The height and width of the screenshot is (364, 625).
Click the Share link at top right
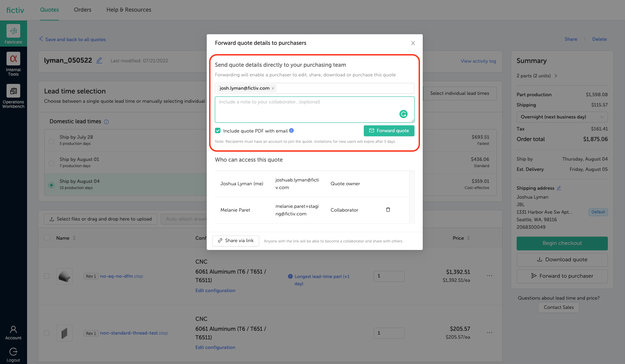[571, 39]
